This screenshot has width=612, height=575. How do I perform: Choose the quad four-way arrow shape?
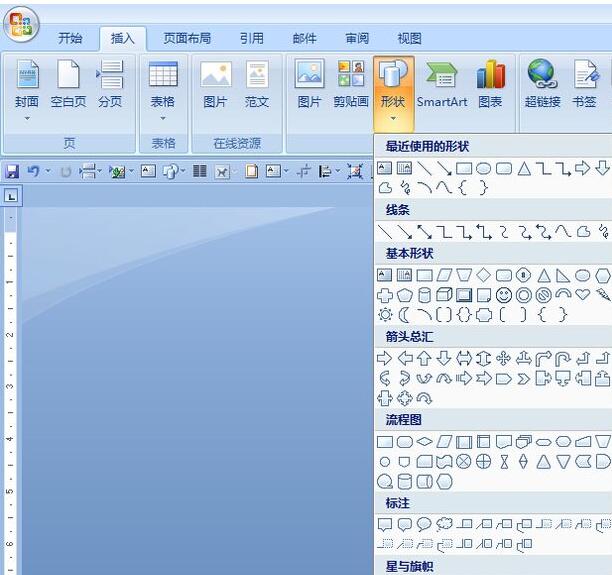(x=503, y=358)
